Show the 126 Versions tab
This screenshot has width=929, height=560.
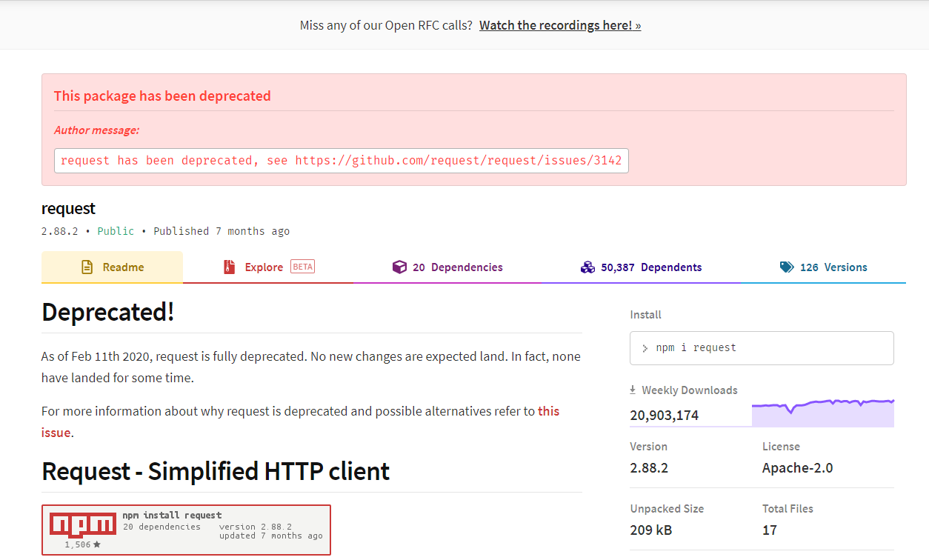click(823, 267)
